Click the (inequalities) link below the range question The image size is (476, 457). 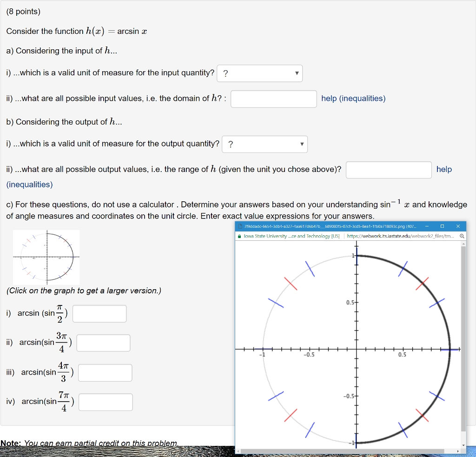tap(29, 184)
